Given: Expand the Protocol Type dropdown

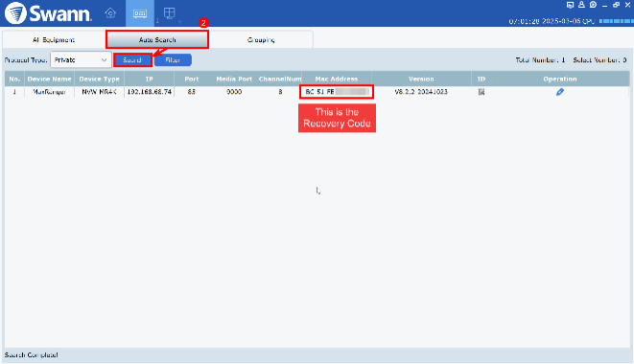Looking at the screenshot, I should pyautogui.click(x=81, y=59).
